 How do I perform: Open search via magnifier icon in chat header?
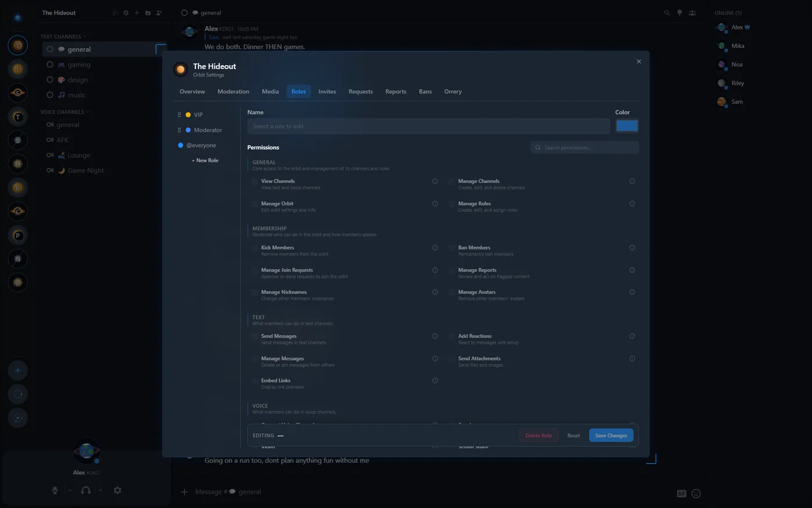[x=667, y=13]
